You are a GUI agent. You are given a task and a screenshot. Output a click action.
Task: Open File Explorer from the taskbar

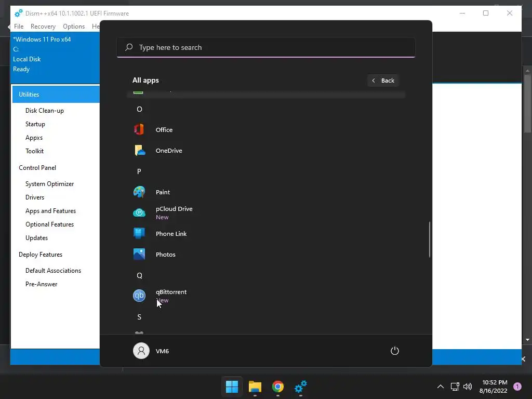point(255,387)
